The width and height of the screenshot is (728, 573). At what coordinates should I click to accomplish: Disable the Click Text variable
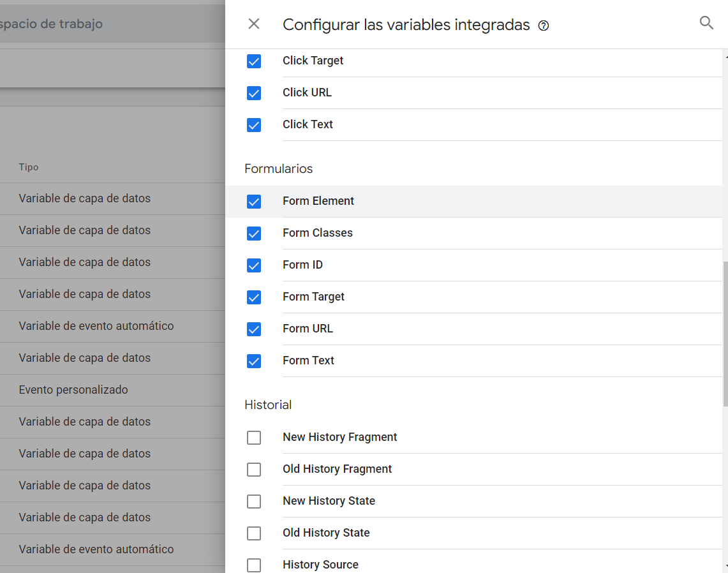pyautogui.click(x=254, y=125)
